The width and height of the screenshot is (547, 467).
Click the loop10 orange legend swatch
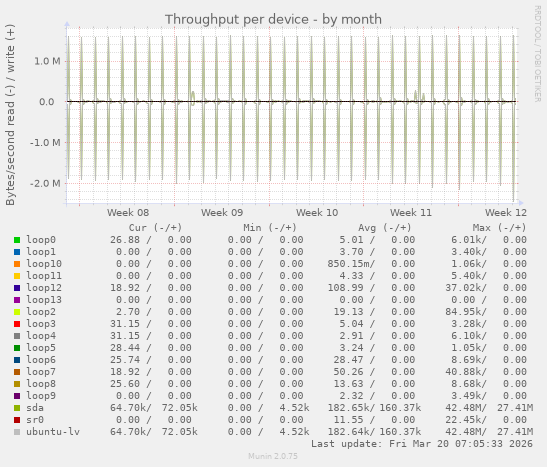(x=17, y=264)
